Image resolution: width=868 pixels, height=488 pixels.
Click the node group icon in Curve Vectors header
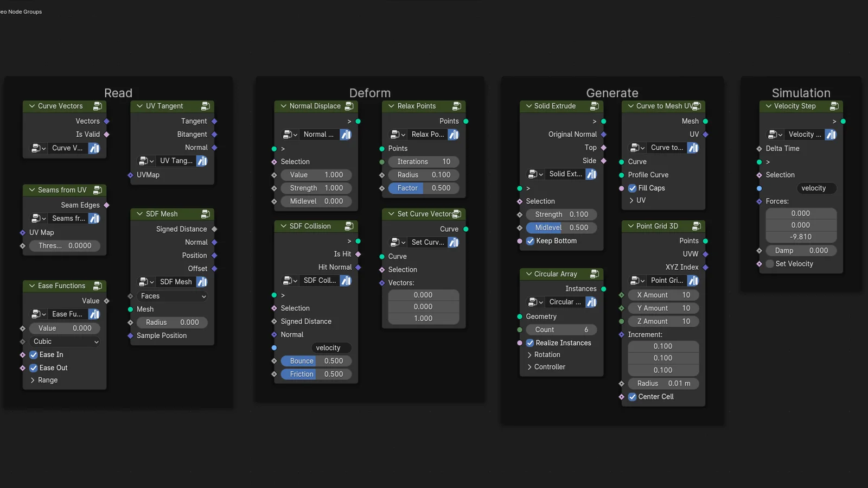(x=98, y=106)
